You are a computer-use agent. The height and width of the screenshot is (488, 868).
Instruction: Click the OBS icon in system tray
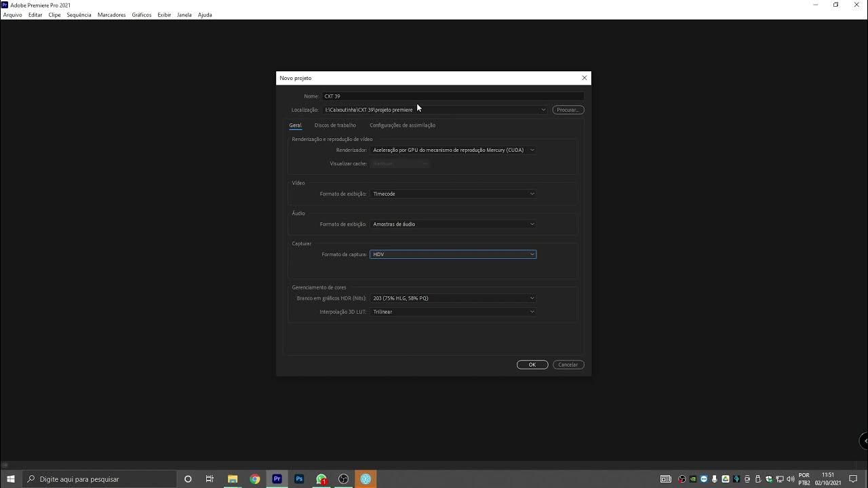click(682, 479)
